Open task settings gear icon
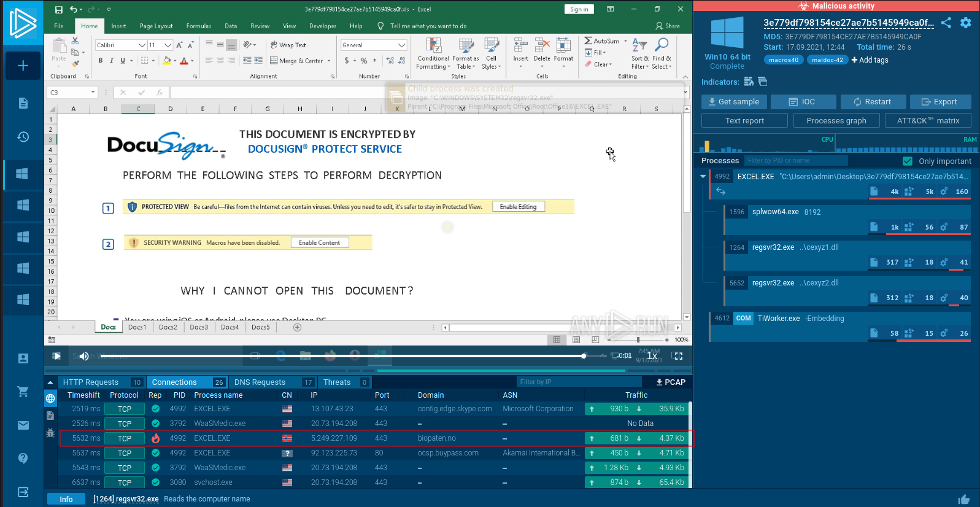The image size is (980, 507). pyautogui.click(x=966, y=23)
